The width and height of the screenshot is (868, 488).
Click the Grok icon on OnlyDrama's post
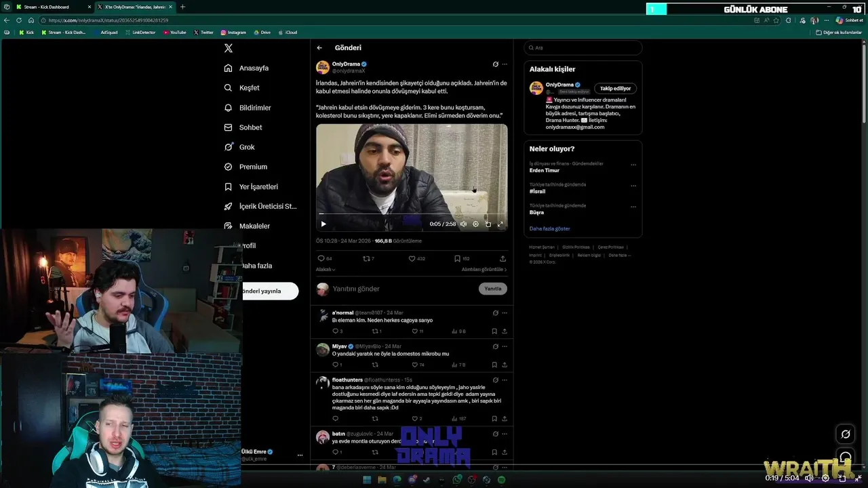[x=496, y=64]
